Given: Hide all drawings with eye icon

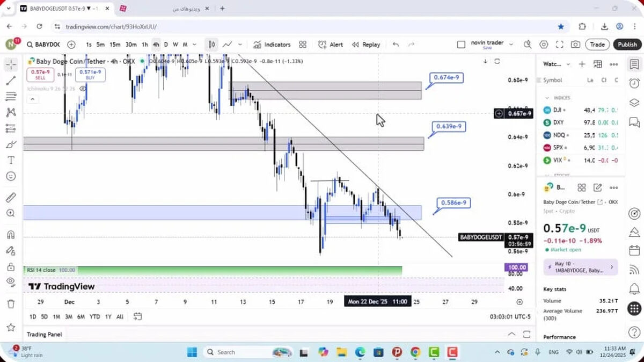Looking at the screenshot, I should tap(11, 282).
